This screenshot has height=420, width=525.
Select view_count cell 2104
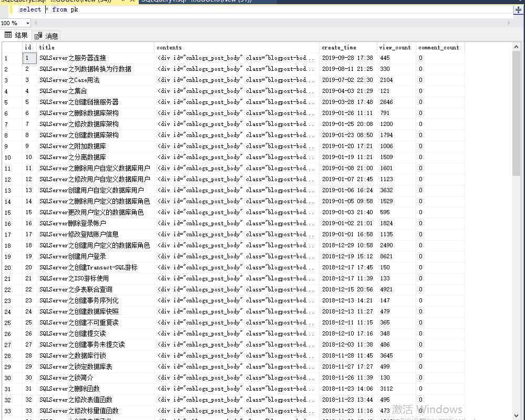[396, 80]
